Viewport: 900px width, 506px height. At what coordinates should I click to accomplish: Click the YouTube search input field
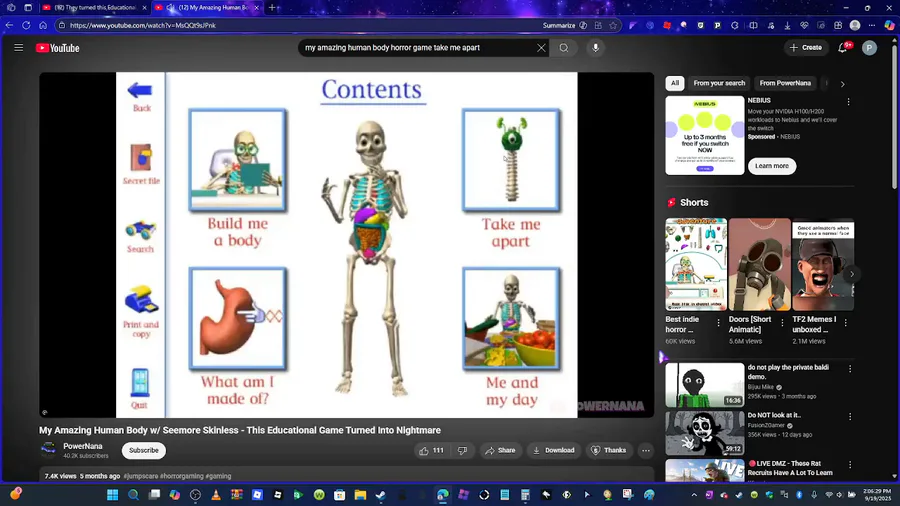point(416,48)
